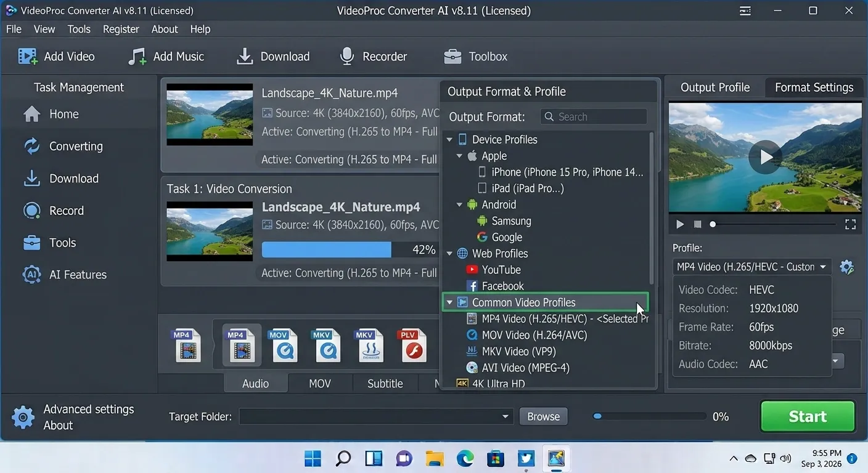Viewport: 868px width, 473px height.
Task: Open the Download toolbar item
Action: click(272, 56)
